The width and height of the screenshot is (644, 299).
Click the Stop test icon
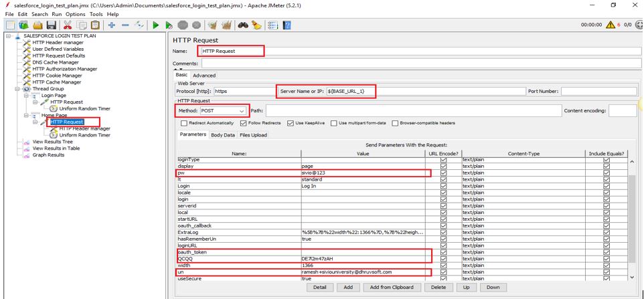tap(183, 25)
